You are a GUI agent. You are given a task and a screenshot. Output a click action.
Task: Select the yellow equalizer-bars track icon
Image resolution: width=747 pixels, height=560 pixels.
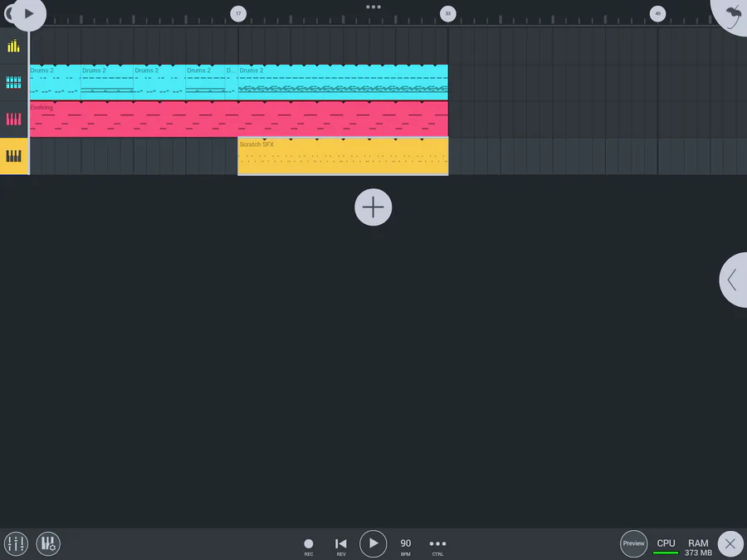click(x=14, y=46)
